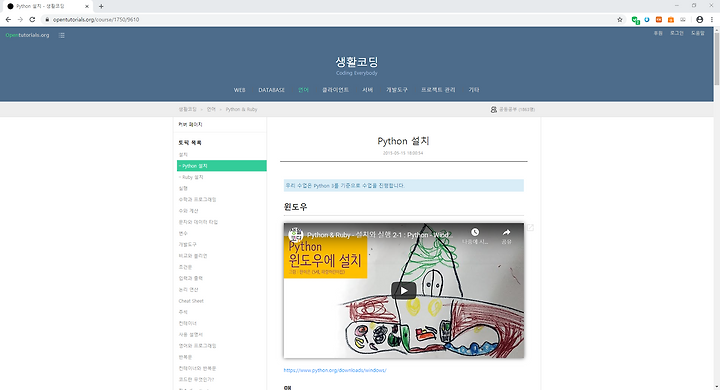
Task: Open the 사용 설명서 sidebar topic
Action: [191, 334]
